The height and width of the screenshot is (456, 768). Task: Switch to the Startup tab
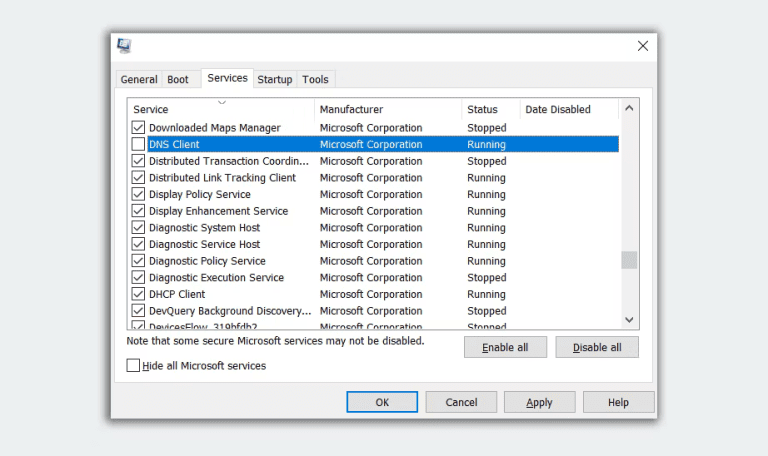pos(275,79)
